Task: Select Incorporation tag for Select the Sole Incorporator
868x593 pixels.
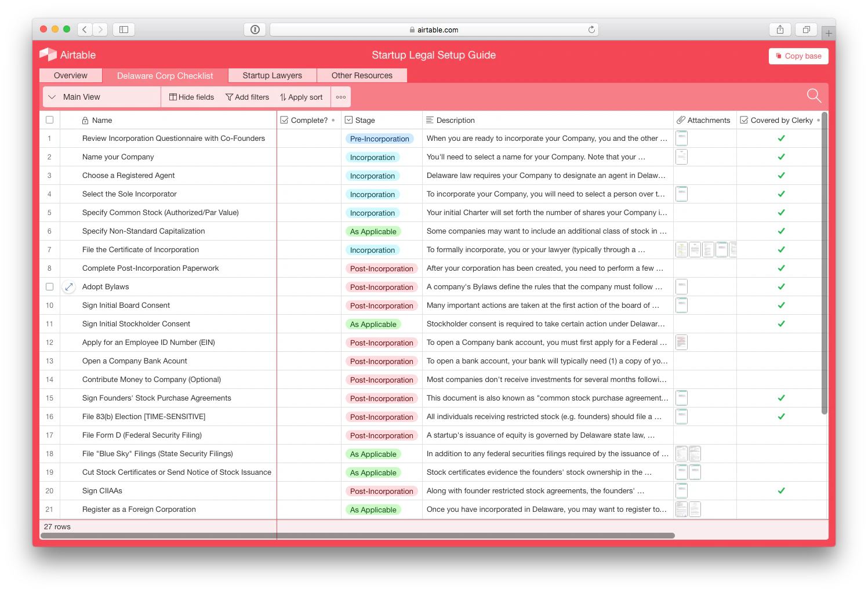Action: point(372,194)
